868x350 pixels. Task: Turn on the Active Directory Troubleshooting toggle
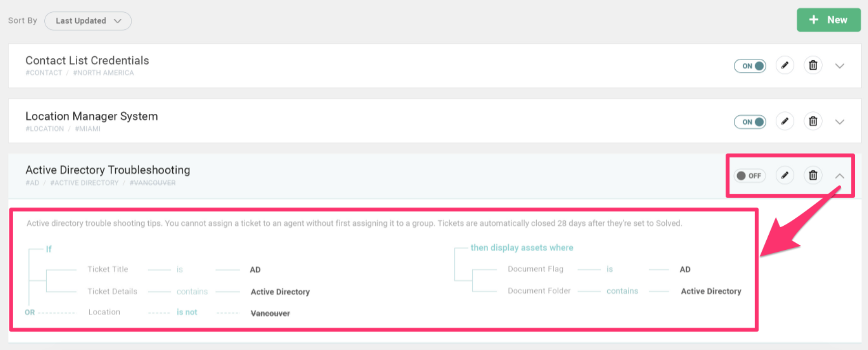(x=750, y=175)
